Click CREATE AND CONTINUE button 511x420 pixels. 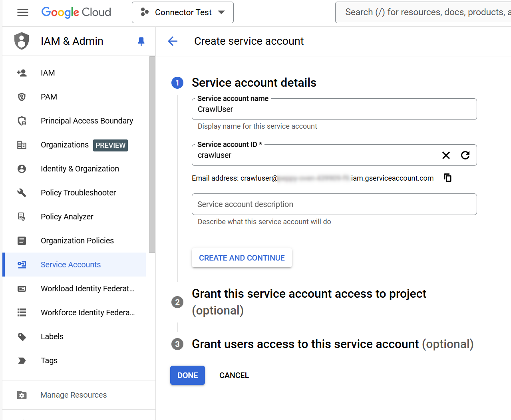tap(242, 258)
